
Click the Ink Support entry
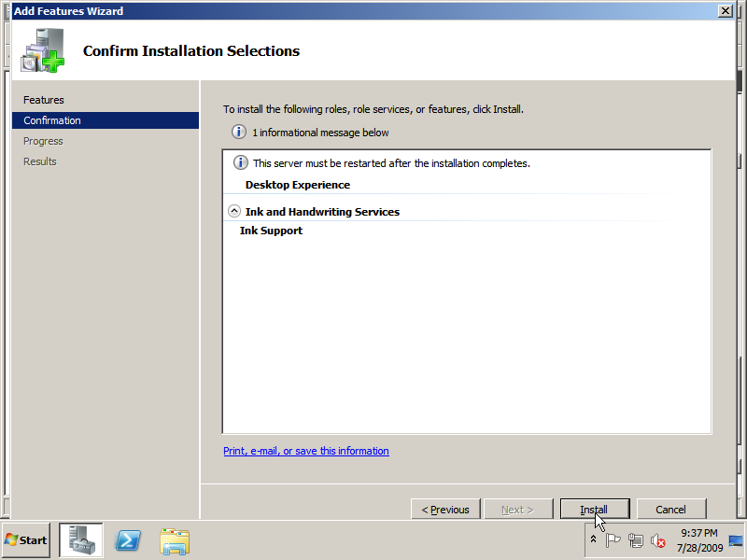pyautogui.click(x=271, y=231)
